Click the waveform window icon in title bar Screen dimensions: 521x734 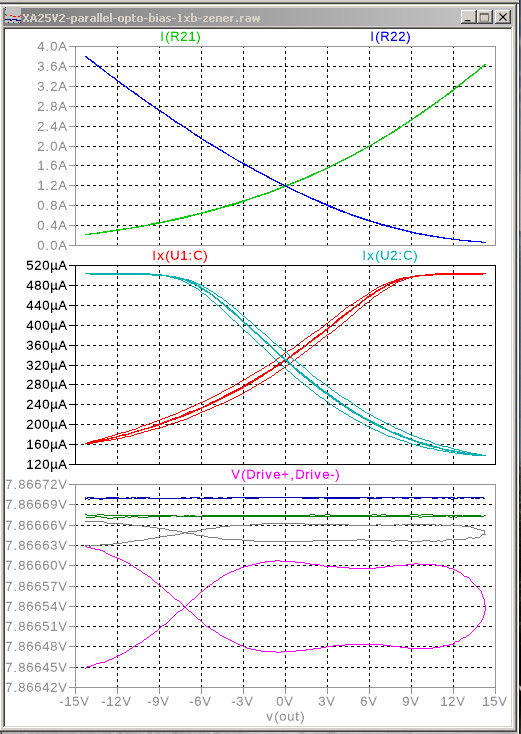[13, 18]
